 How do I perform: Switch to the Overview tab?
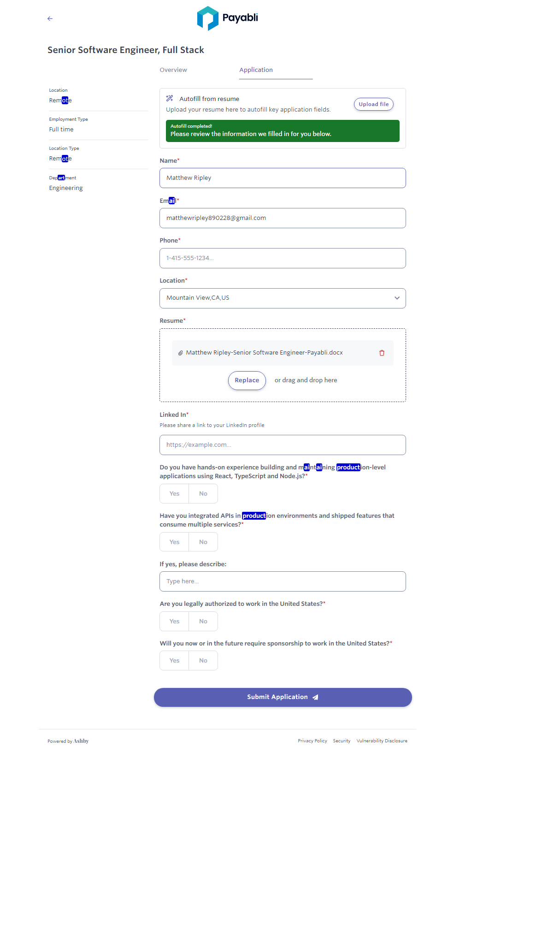[x=173, y=70]
